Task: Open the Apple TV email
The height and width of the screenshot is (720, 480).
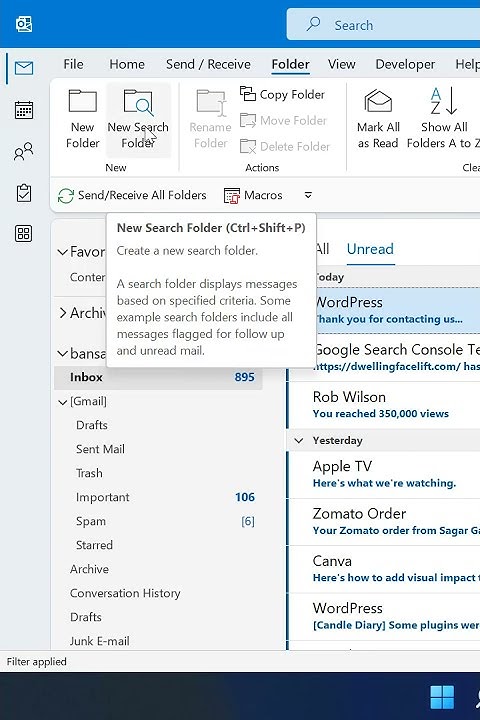Action: pos(384,474)
